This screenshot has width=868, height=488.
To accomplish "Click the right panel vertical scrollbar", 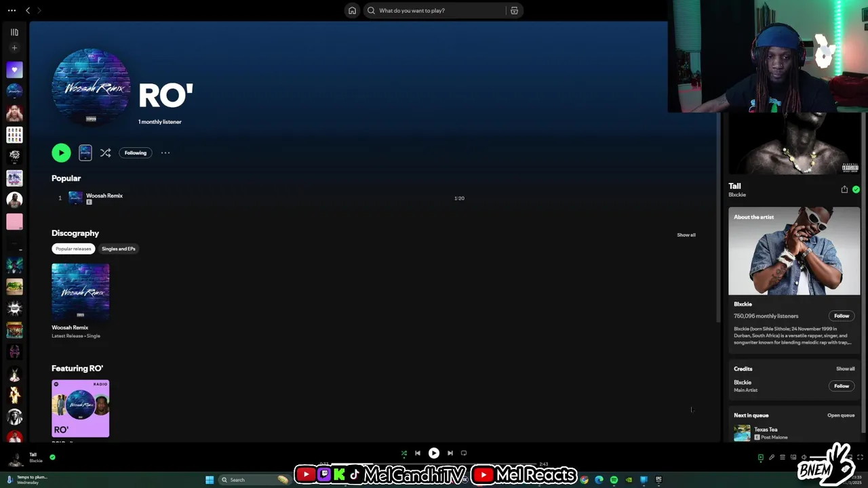I will 863,271.
